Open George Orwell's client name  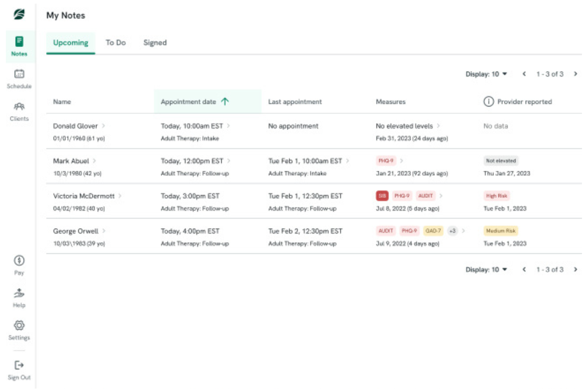(x=75, y=231)
